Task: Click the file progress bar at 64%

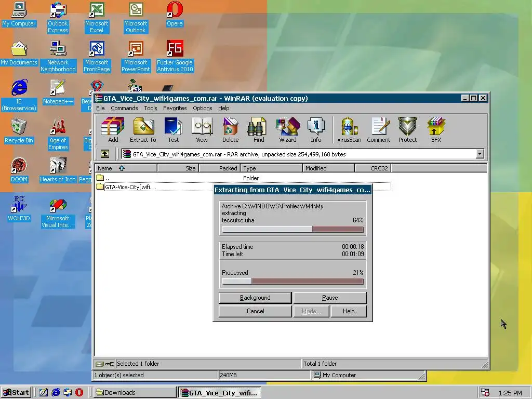Action: pyautogui.click(x=292, y=229)
